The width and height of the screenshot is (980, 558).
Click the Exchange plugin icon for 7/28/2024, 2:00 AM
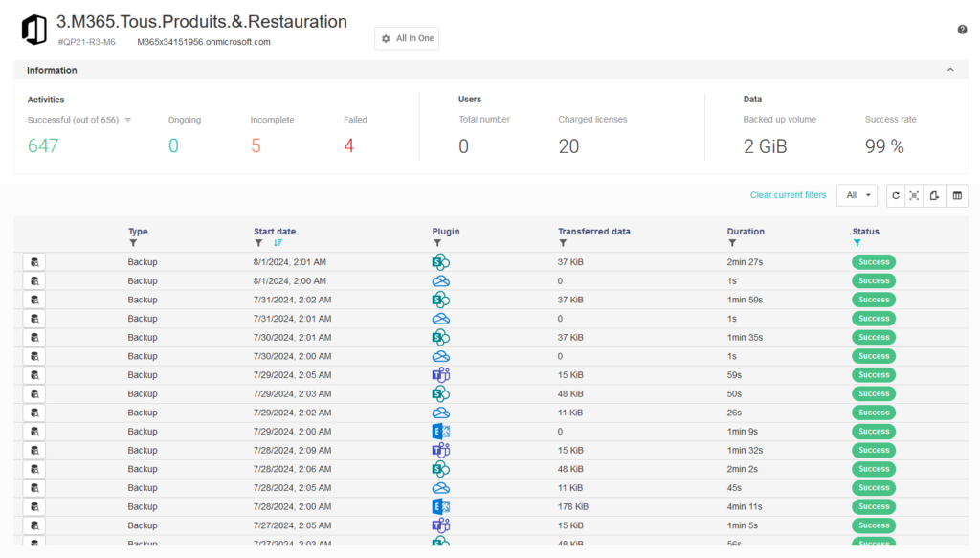(440, 506)
